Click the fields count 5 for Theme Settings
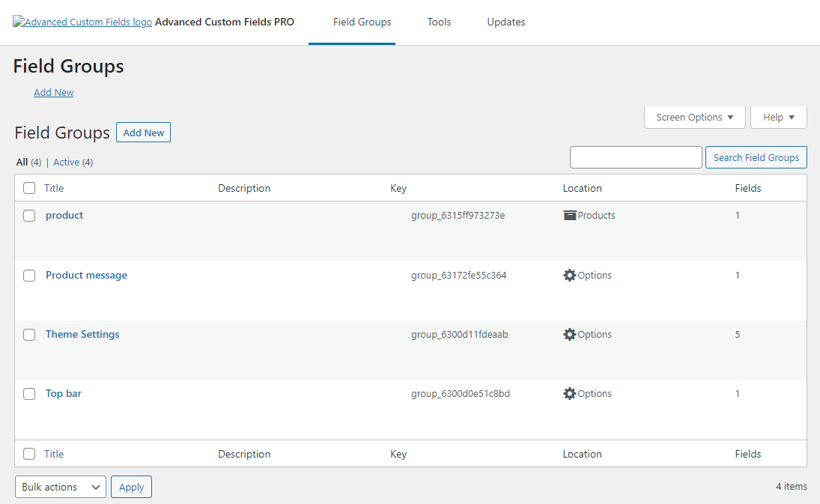This screenshot has height=504, width=820. 738,334
